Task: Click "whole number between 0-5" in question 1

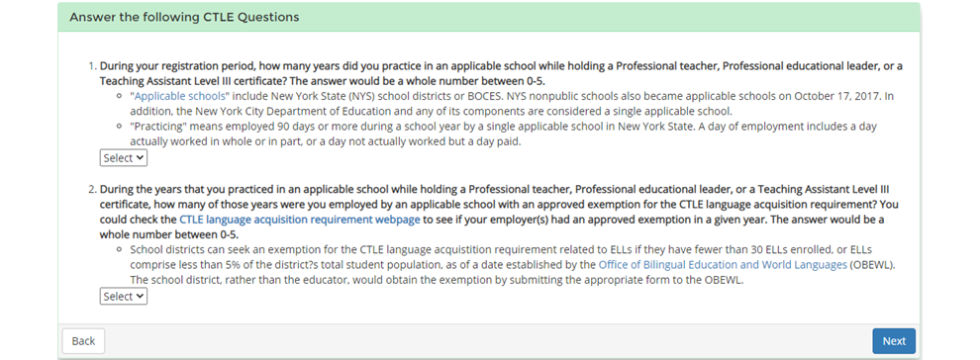Action: pos(486,81)
